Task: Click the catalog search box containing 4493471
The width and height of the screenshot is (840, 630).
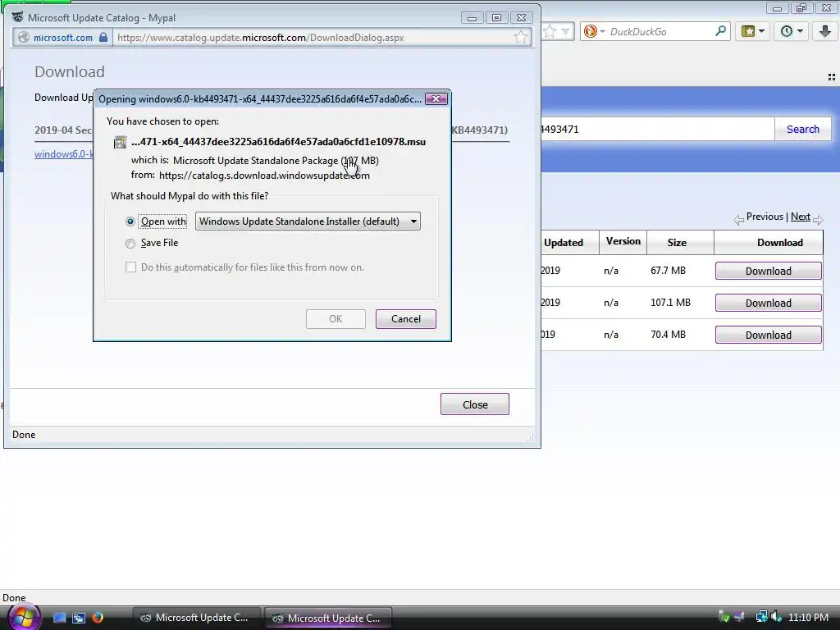Action: pyautogui.click(x=657, y=129)
